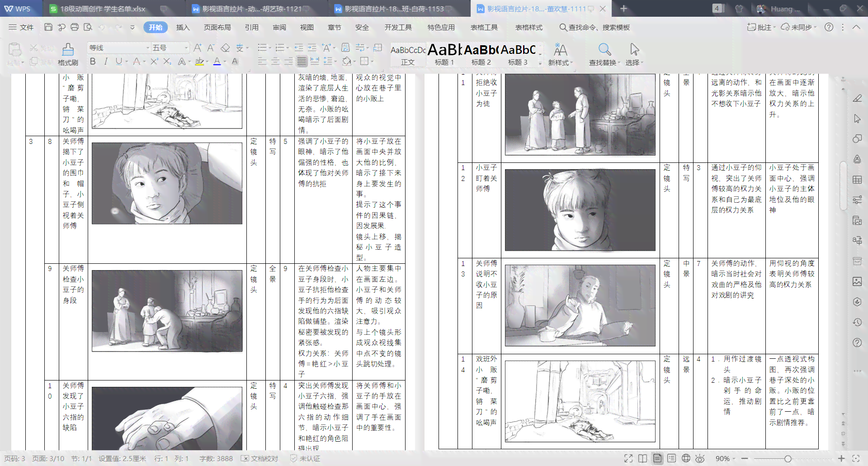Open highlight color picker
868x466 pixels.
[207, 62]
